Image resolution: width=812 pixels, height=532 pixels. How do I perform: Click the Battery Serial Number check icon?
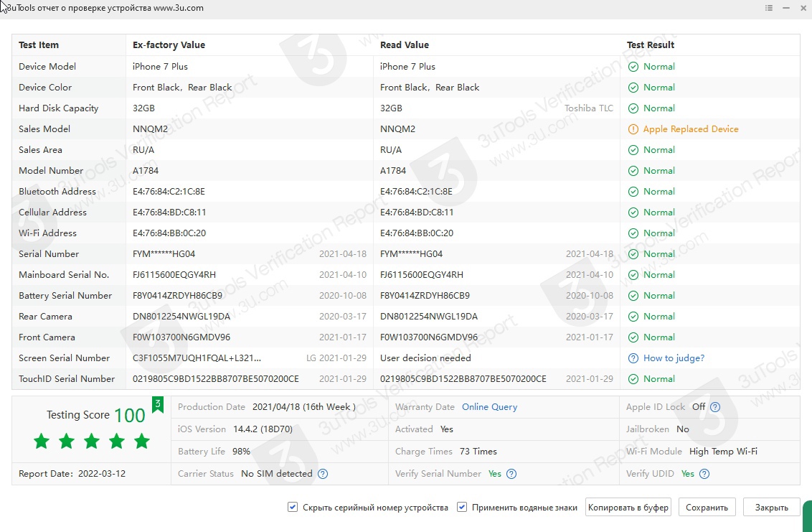click(633, 296)
